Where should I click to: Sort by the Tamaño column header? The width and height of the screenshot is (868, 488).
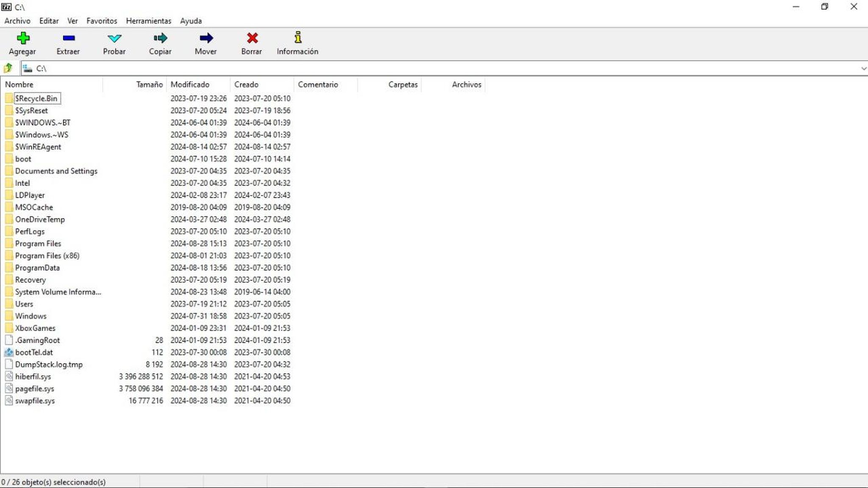[x=149, y=85]
